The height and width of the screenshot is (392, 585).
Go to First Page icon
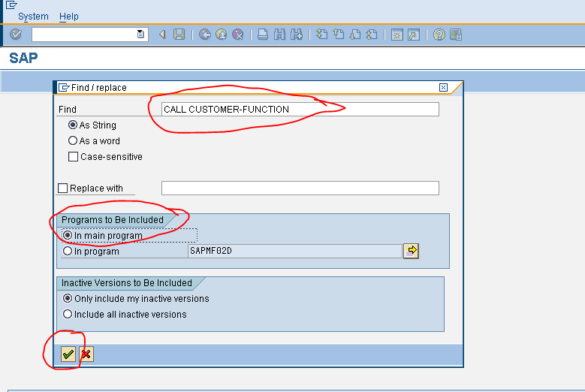point(321,35)
